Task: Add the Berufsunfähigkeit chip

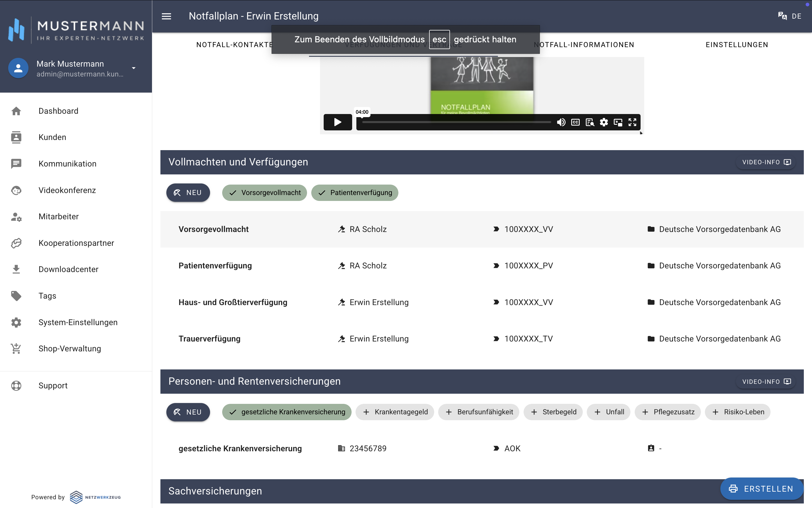Action: coord(479,412)
